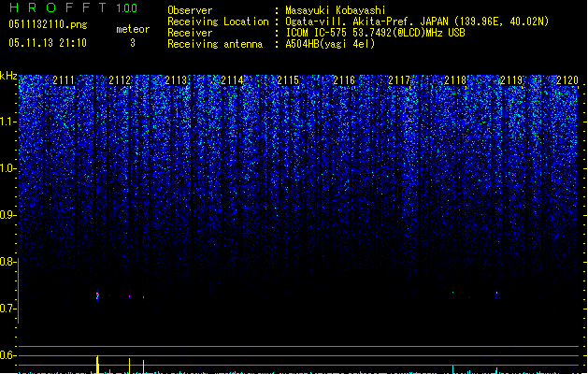The image size is (588, 374).
Task: Click the 2111 time marker
Action: pos(64,79)
